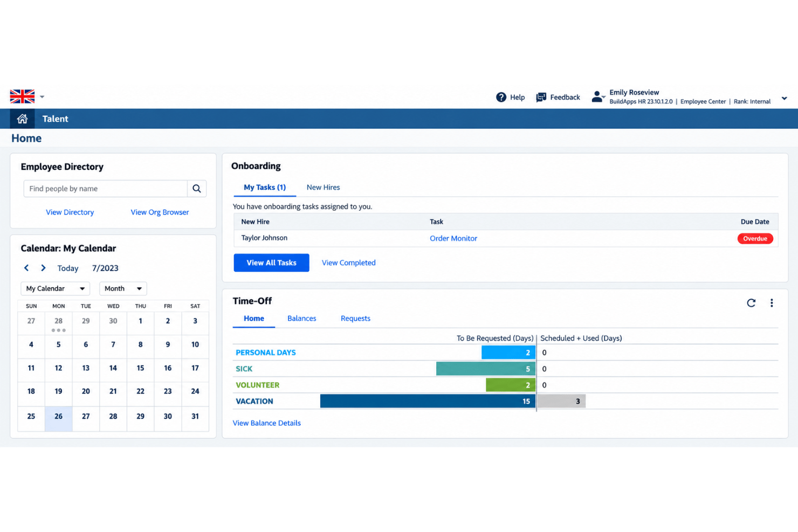
Task: Click Taylor Johnson new hire name
Action: point(264,238)
